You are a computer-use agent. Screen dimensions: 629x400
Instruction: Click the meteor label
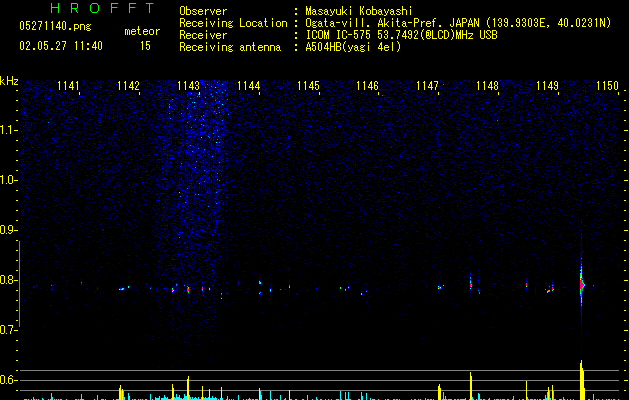pos(142,31)
